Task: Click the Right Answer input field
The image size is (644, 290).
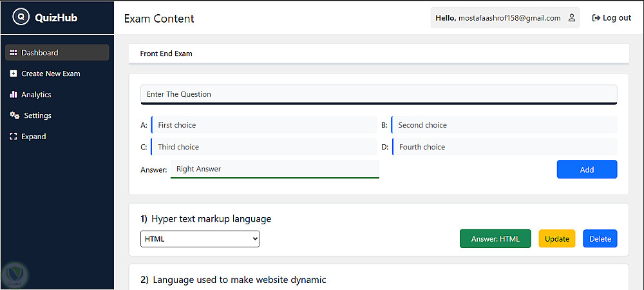Action: pos(275,169)
